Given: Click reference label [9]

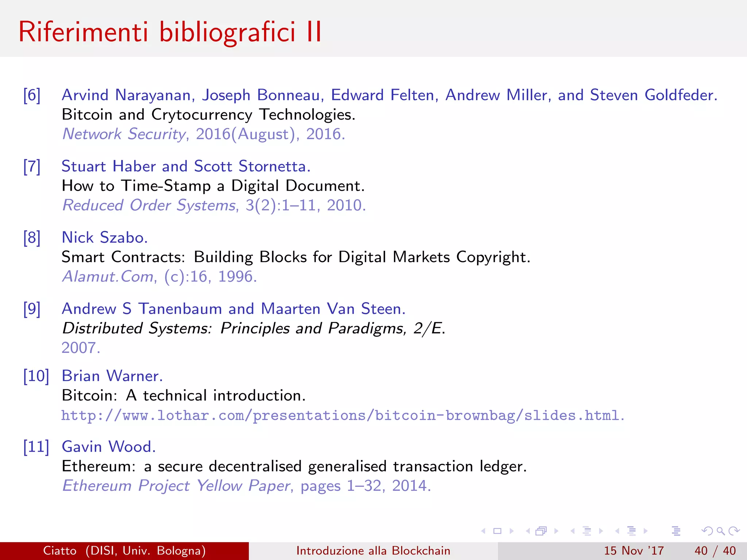Looking at the screenshot, I should pos(32,309).
